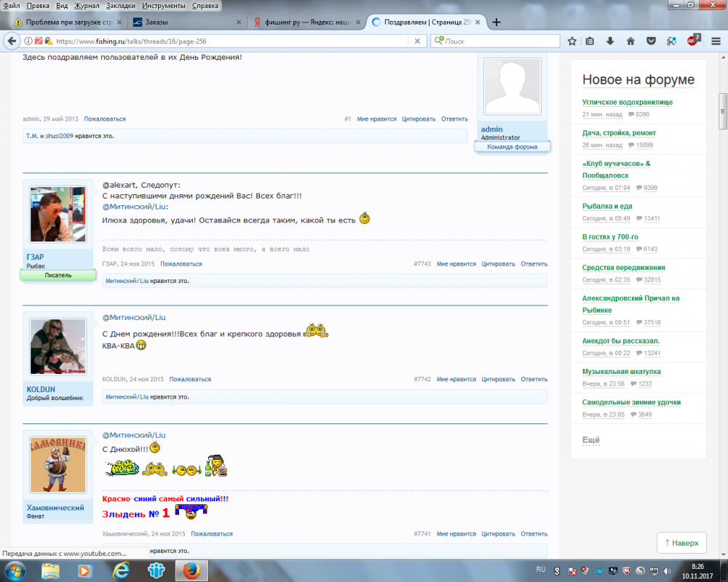Go to the browser home page icon
This screenshot has height=582, width=728.
(630, 41)
